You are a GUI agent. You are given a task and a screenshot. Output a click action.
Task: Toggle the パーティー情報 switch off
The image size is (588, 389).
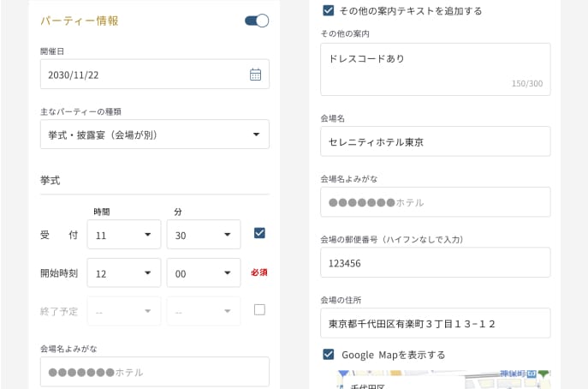point(257,21)
